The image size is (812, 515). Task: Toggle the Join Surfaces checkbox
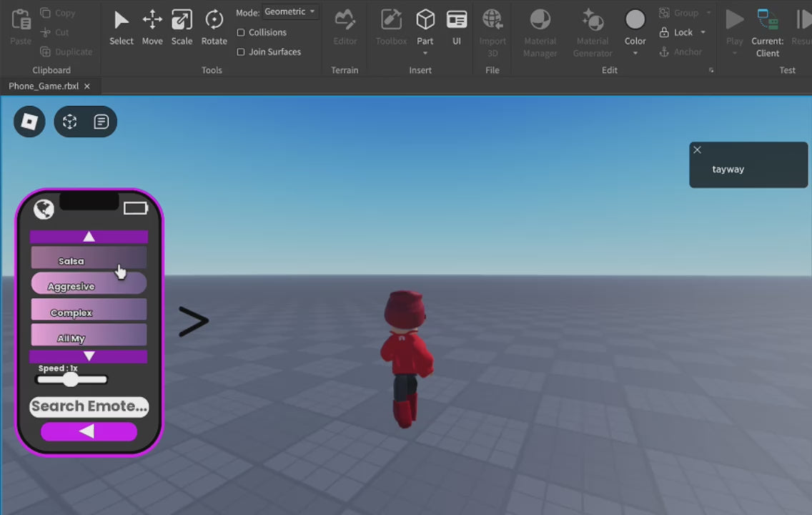241,52
